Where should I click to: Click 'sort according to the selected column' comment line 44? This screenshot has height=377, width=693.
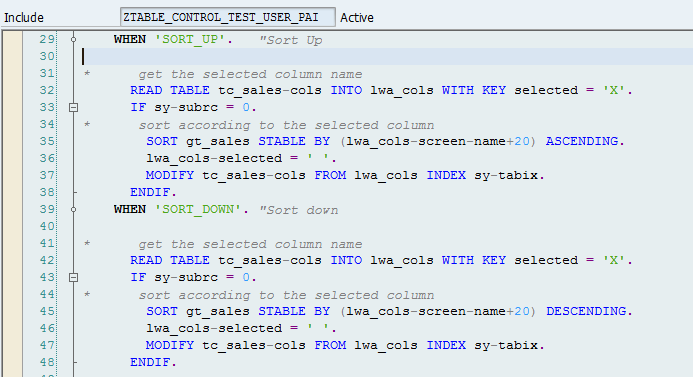click(x=286, y=295)
